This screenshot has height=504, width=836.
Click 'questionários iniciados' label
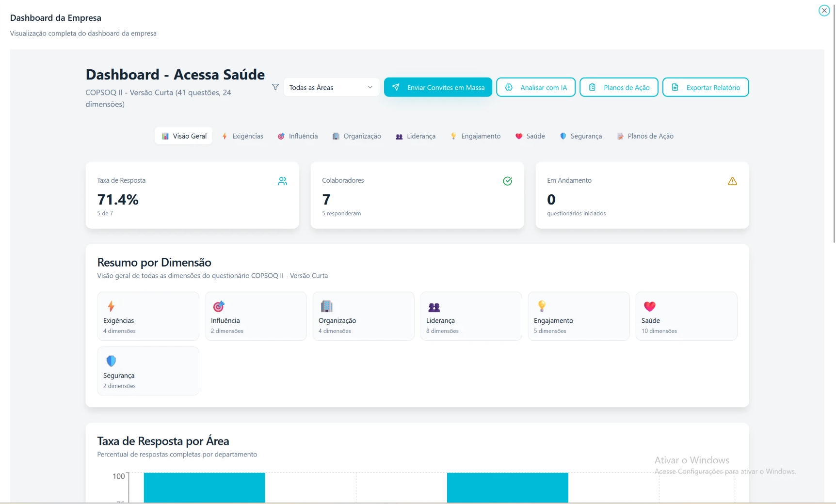tap(577, 213)
